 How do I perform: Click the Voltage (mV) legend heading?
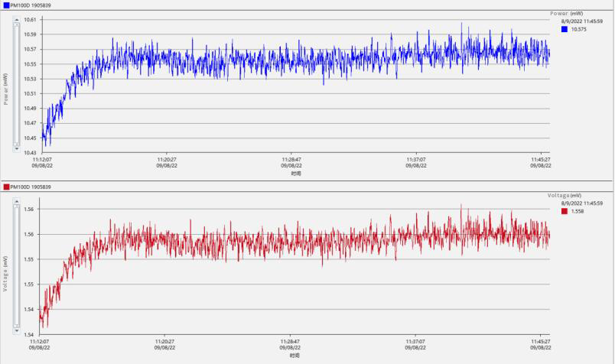click(x=565, y=195)
